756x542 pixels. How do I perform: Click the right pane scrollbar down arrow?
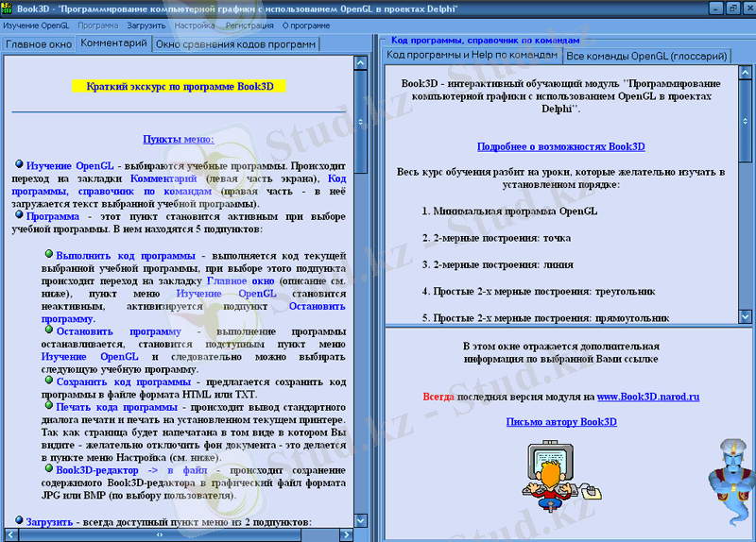[x=746, y=316]
